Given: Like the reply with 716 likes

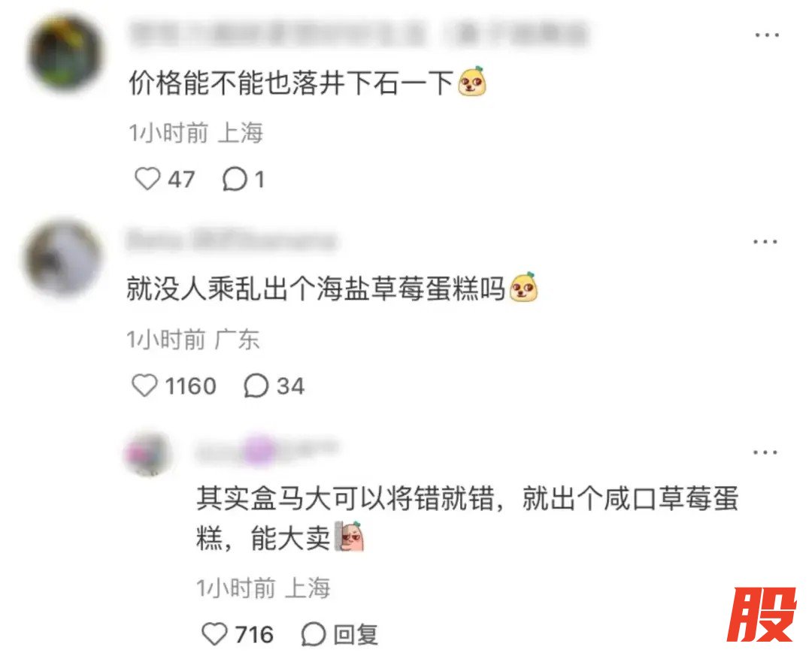Looking at the screenshot, I should pos(214,633).
